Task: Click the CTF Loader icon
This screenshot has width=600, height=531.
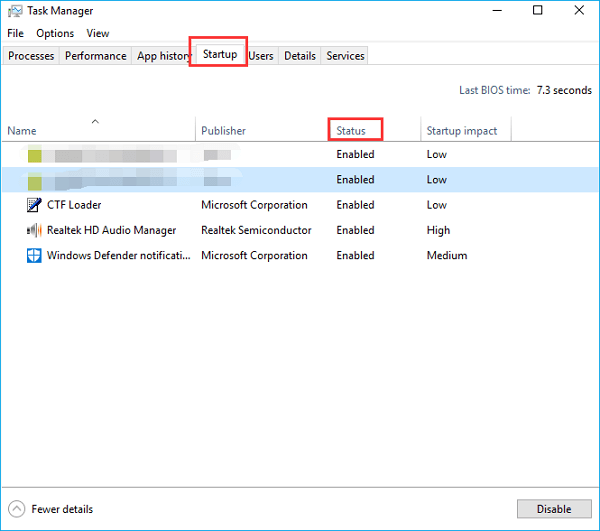Action: pos(35,205)
